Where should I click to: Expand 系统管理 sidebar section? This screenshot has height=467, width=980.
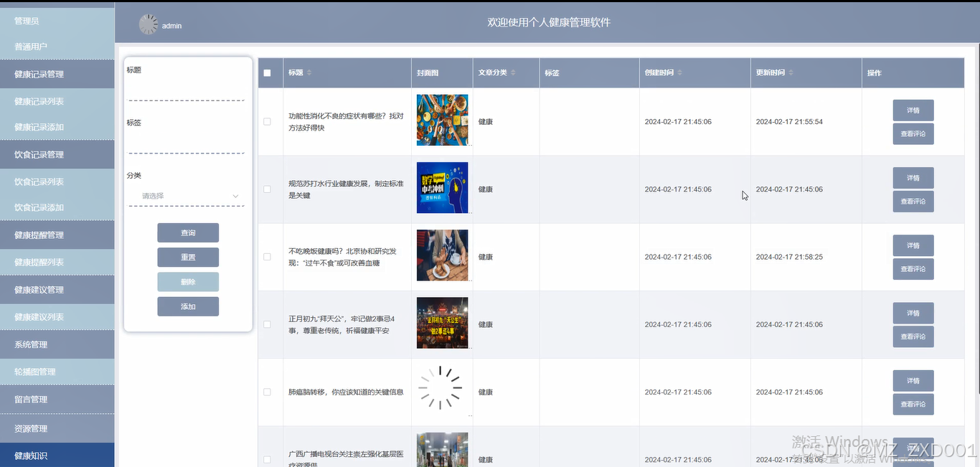coord(57,344)
